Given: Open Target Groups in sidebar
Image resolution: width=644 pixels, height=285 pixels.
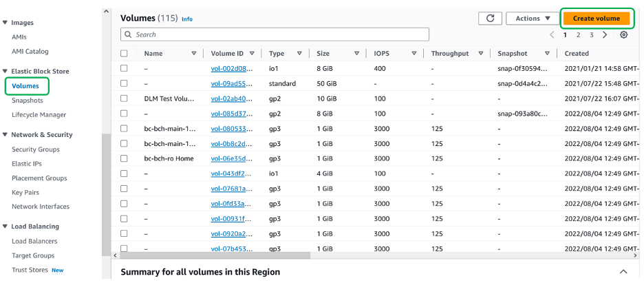Looking at the screenshot, I should [33, 255].
